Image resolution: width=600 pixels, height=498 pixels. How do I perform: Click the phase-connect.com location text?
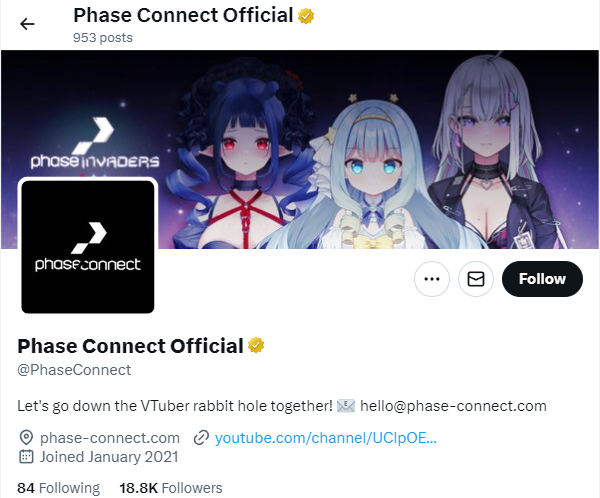(x=110, y=438)
